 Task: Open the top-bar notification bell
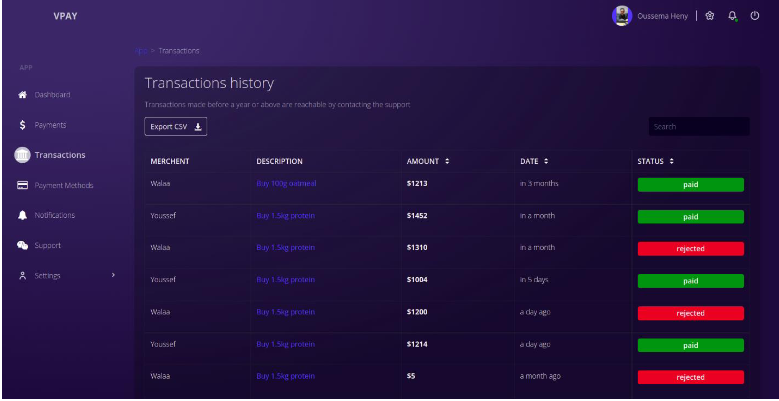pyautogui.click(x=732, y=16)
